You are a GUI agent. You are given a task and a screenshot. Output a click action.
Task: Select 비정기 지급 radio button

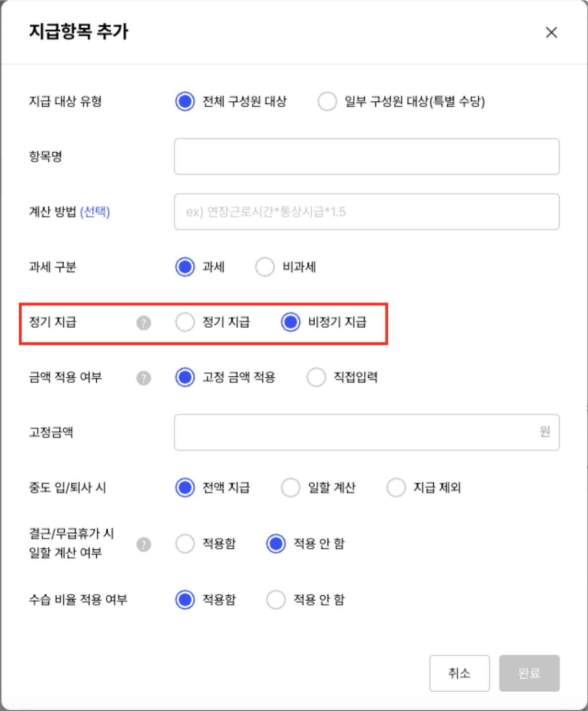[291, 322]
